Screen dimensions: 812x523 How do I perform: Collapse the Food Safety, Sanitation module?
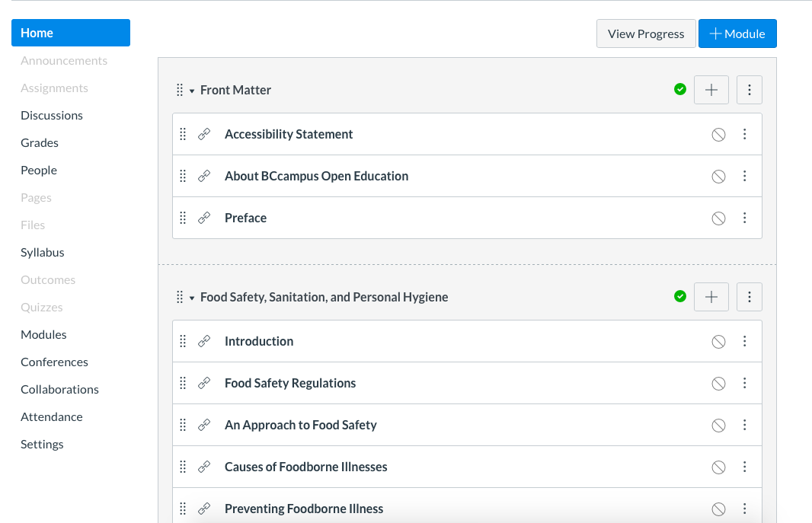pyautogui.click(x=191, y=297)
